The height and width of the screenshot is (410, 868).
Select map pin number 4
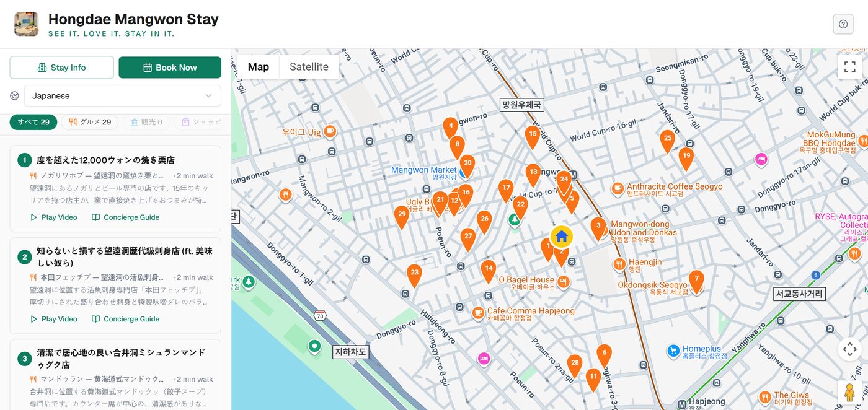pos(451,128)
